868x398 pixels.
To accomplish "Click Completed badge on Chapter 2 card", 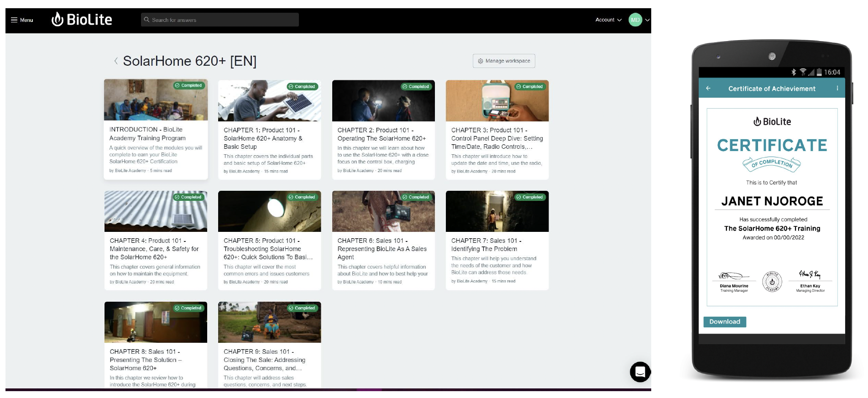I will coord(416,86).
